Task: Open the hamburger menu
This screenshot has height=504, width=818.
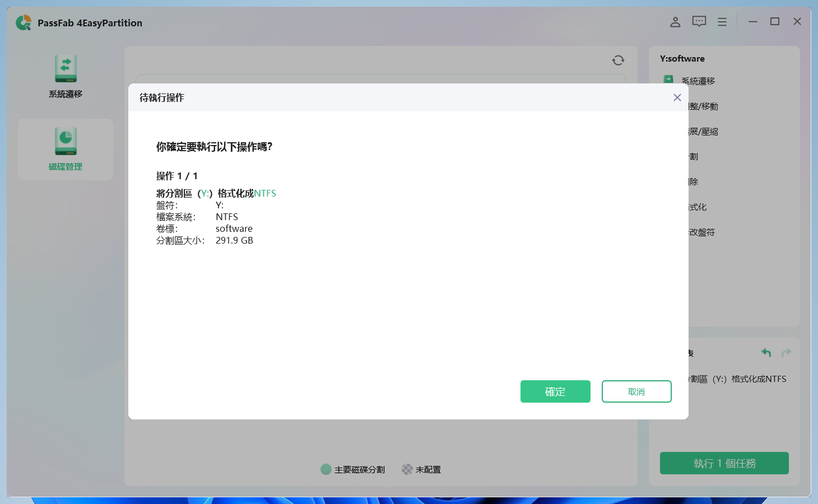Action: coord(722,21)
